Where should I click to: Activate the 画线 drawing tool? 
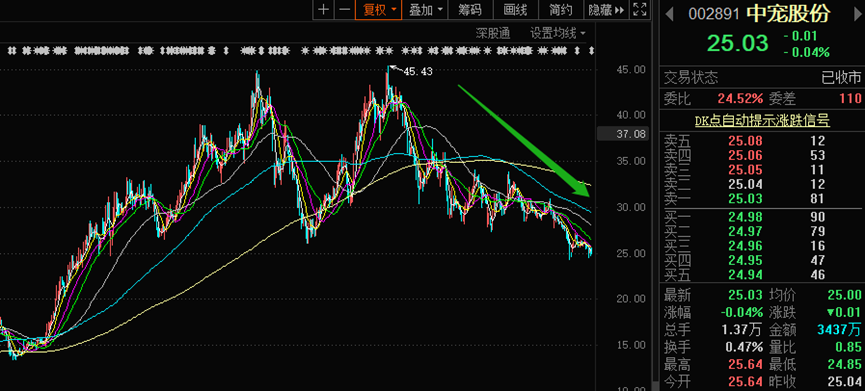click(515, 9)
